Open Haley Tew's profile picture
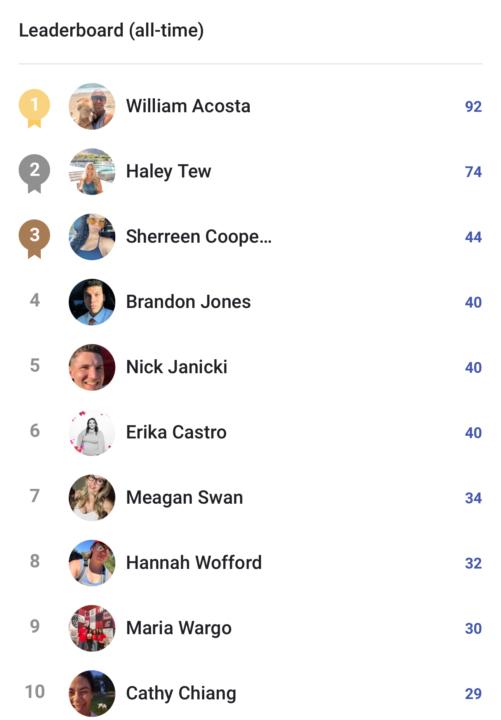Image resolution: width=501 pixels, height=720 pixels. pyautogui.click(x=92, y=172)
